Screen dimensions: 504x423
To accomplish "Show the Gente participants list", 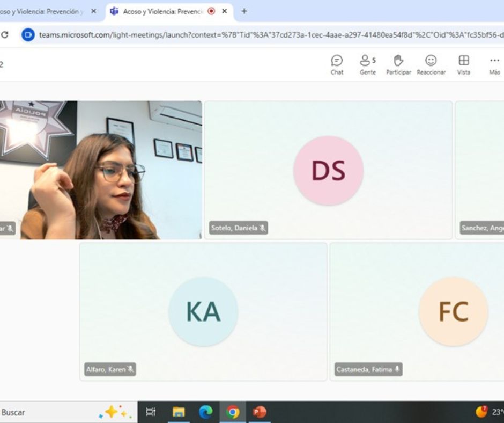I will (367, 65).
